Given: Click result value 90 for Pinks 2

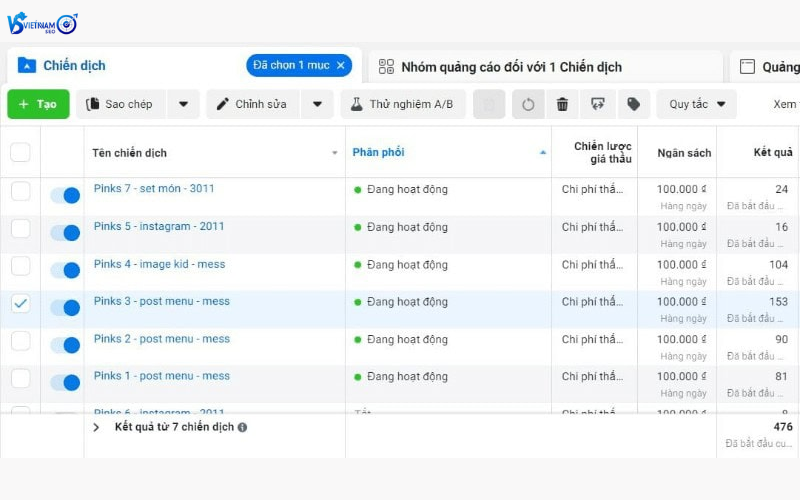Looking at the screenshot, I should coord(782,339).
